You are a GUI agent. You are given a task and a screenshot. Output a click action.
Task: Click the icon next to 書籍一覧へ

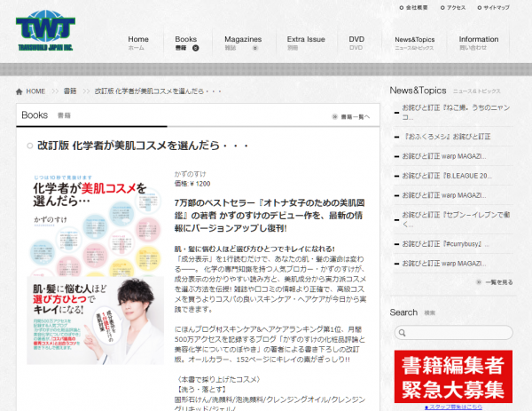[x=334, y=116]
